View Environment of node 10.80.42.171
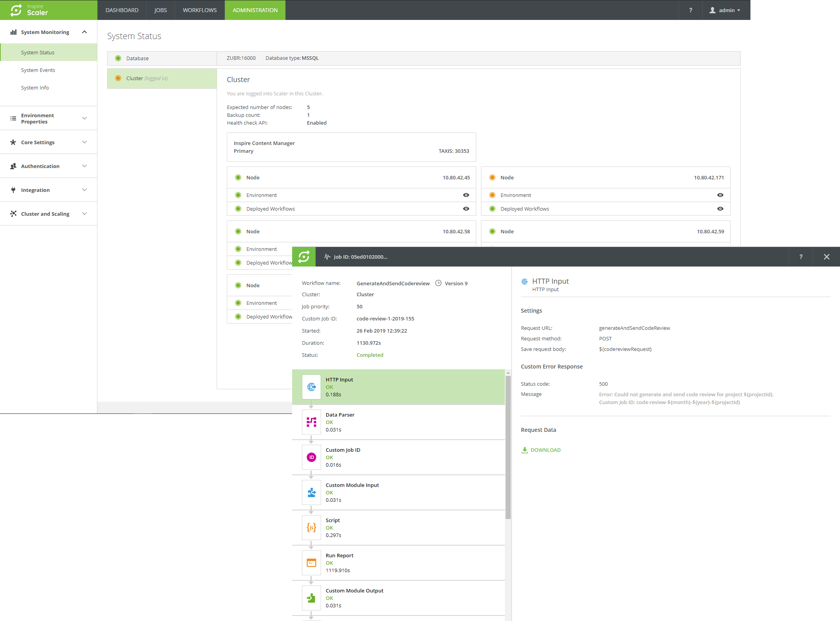Screen dimensions: 840x621 pos(720,195)
